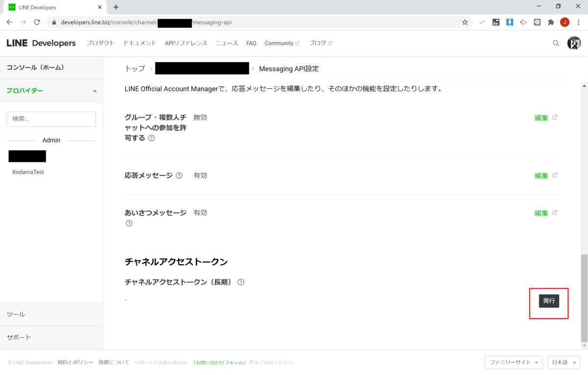Open the profile avatar in the header
The image size is (588, 375).
(x=574, y=43)
